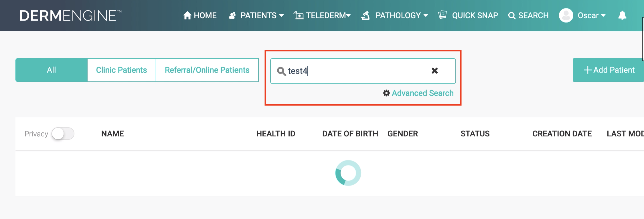644x219 pixels.
Task: Select the Clinic Patients tab
Action: [x=121, y=70]
